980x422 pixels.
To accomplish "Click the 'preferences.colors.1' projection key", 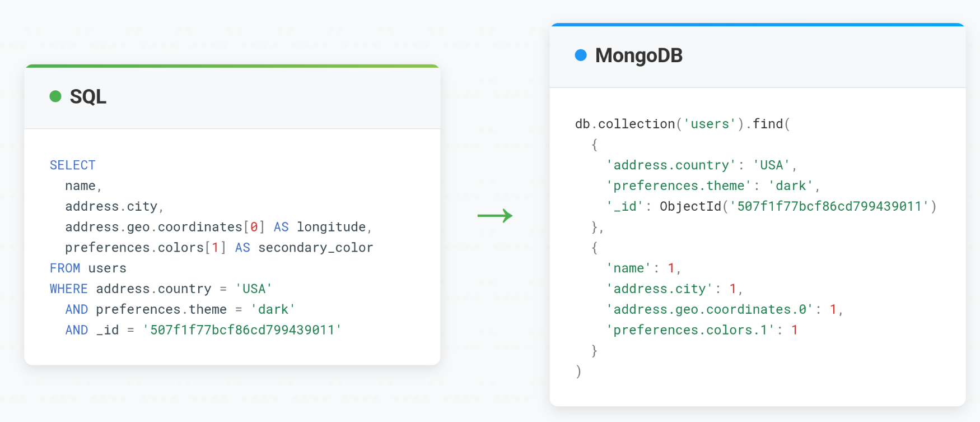I will [x=690, y=330].
